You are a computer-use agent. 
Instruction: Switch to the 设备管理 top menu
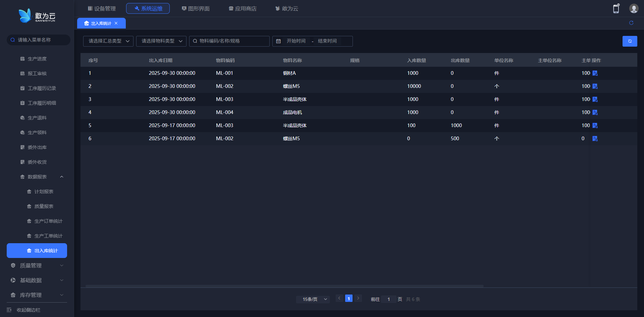click(102, 8)
